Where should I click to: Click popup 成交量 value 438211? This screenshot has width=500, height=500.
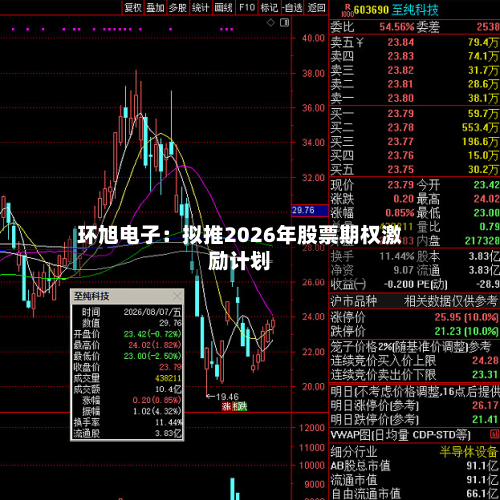click(168, 378)
